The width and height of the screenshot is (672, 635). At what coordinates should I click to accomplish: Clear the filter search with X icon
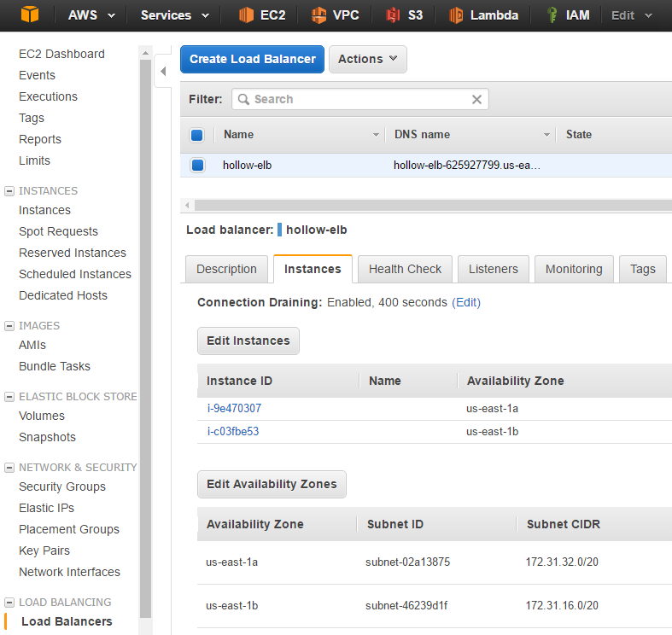tap(476, 99)
